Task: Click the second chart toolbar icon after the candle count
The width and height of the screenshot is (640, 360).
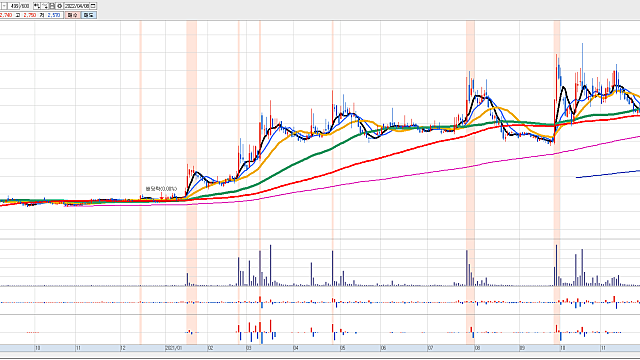Action: click(44, 6)
